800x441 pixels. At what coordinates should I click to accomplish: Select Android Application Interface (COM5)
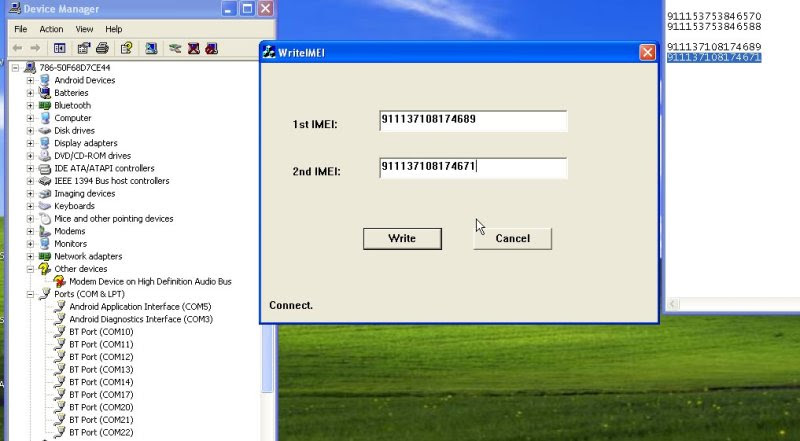(x=140, y=306)
